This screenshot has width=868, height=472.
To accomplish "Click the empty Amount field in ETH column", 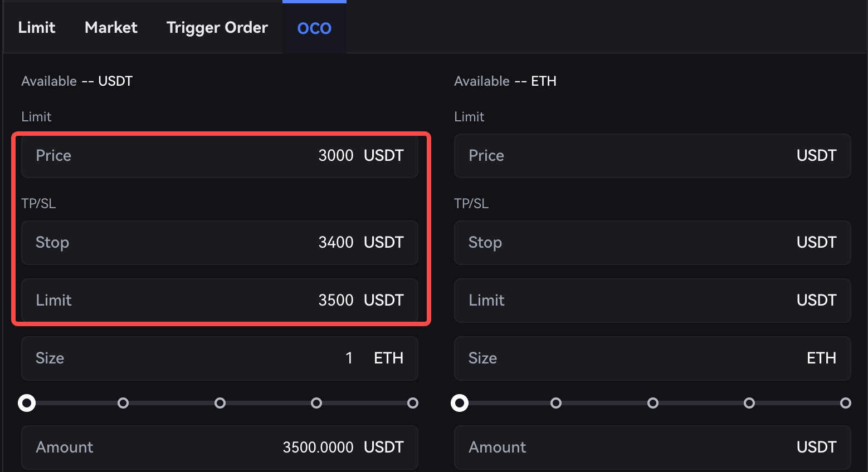I will pyautogui.click(x=652, y=448).
